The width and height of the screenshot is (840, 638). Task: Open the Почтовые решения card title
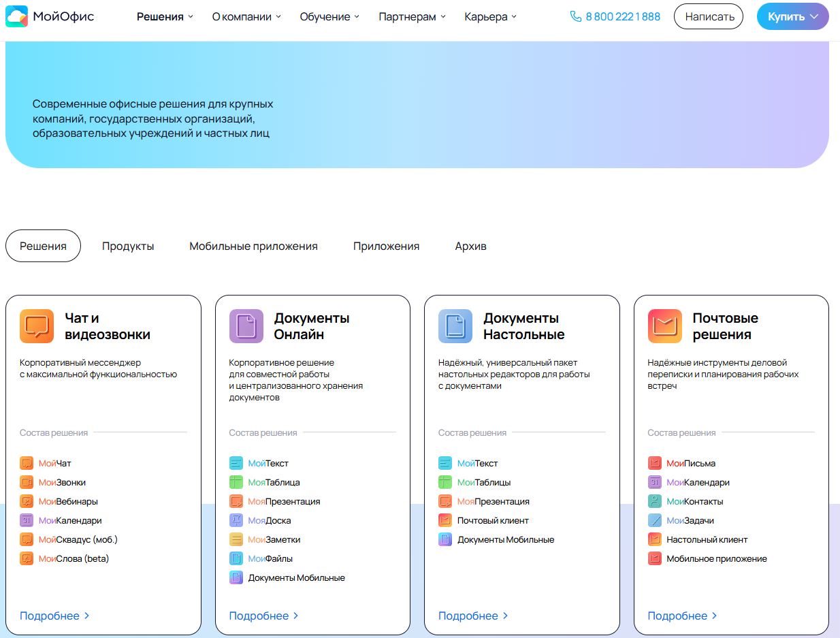point(725,326)
